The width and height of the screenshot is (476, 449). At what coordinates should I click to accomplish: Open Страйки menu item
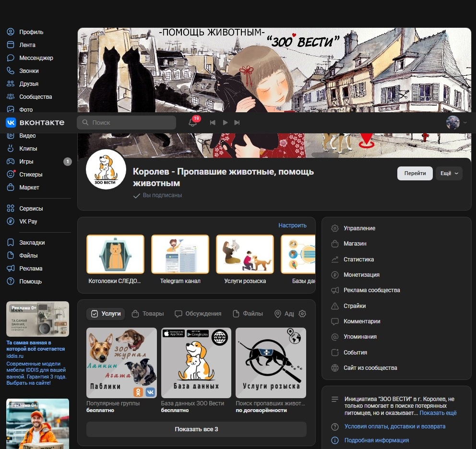[x=348, y=306]
